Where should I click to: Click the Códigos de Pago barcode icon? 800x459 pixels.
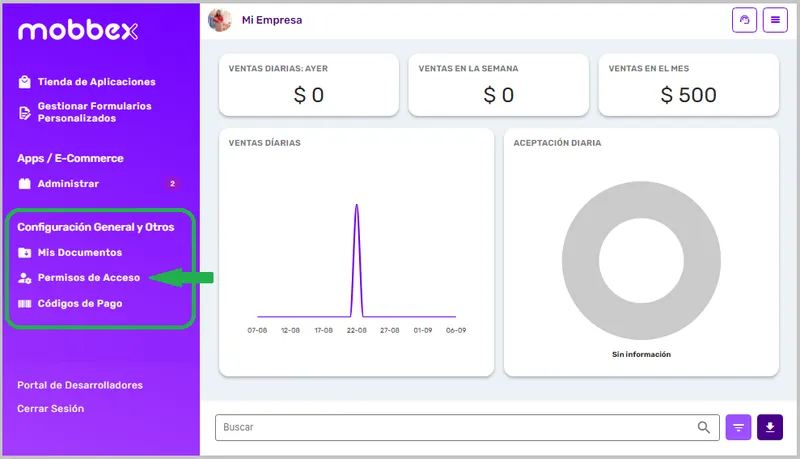[x=25, y=303]
